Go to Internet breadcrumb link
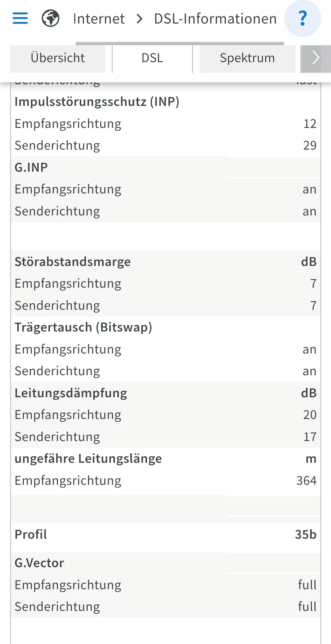The height and width of the screenshot is (644, 331). [99, 19]
